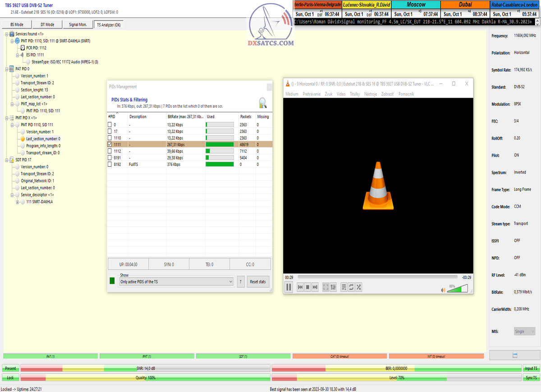Screen dimensions: 541x392
Task: Switch to the Signal Mon. tab
Action: coord(78,24)
